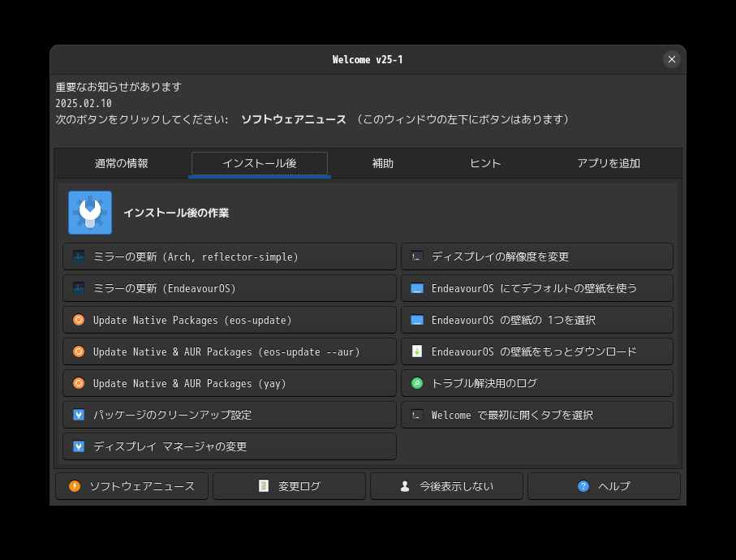Open ディスプレイ マネージャの変更

(x=230, y=446)
